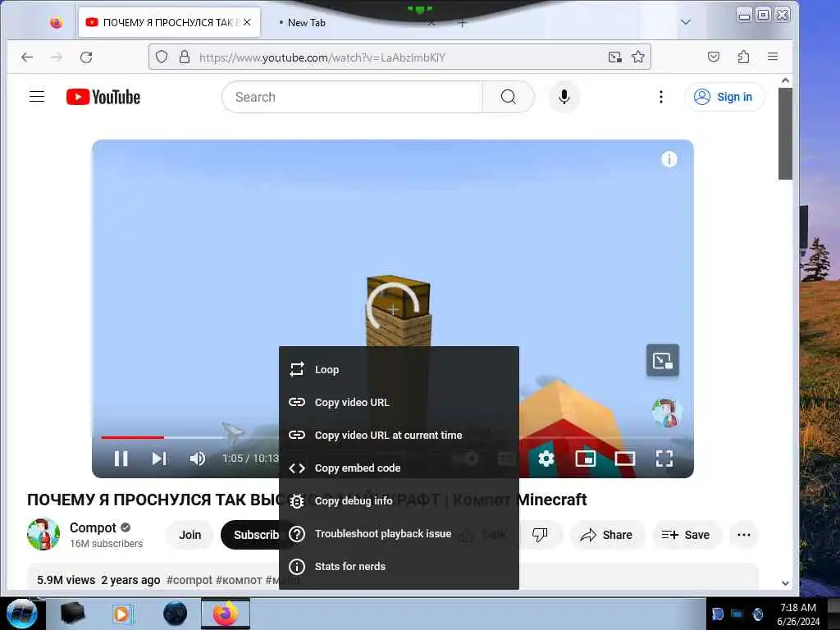The image size is (840, 630).
Task: Open the video info card icon
Action: point(669,159)
